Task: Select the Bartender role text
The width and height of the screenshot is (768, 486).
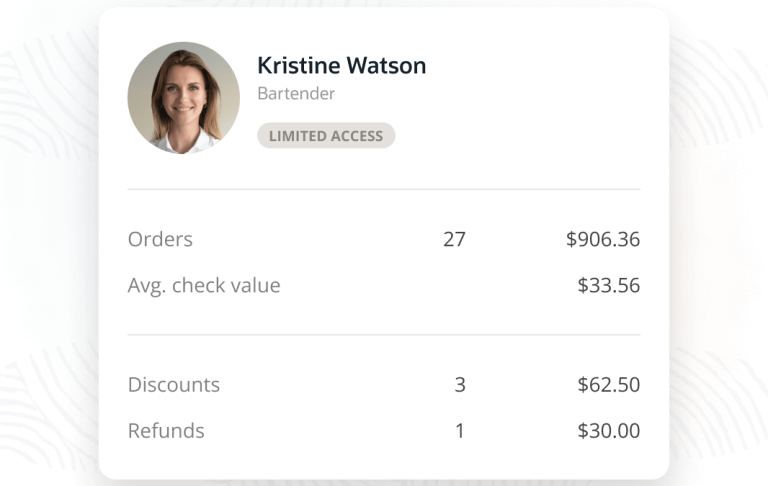Action: click(295, 94)
